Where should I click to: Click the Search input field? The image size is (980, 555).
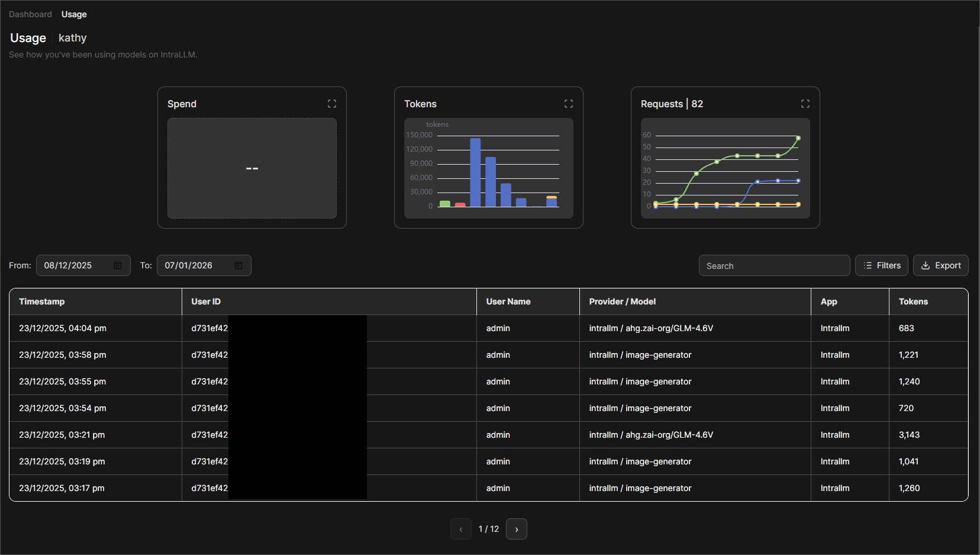click(x=775, y=265)
